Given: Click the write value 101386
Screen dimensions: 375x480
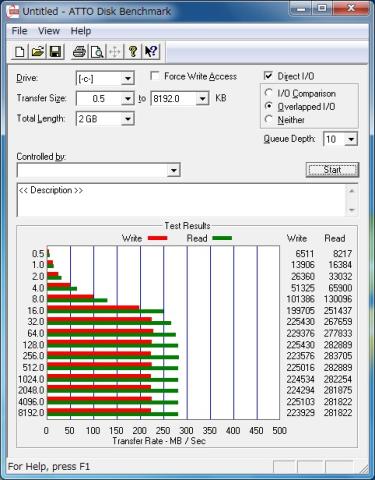Looking at the screenshot, I should coord(300,299).
